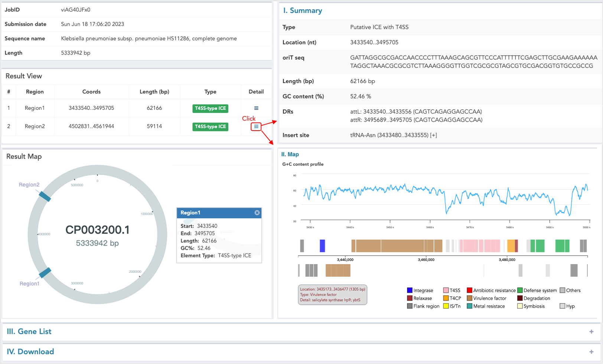The height and width of the screenshot is (364, 603).
Task: Click the T4CP legend swatch
Action: click(446, 298)
